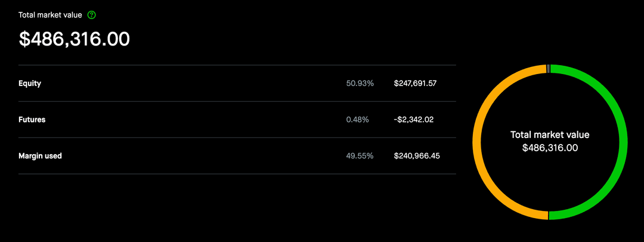The height and width of the screenshot is (242, 644).
Task: Click the 49.55% margin percentage
Action: [x=360, y=156]
